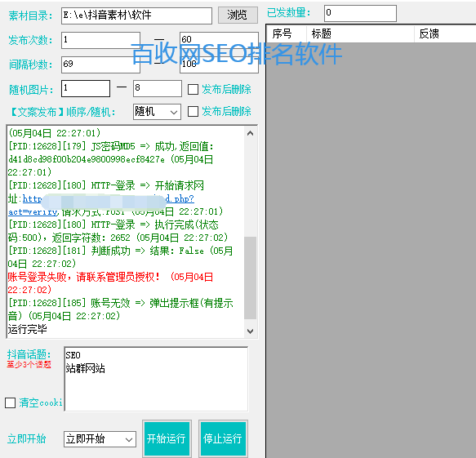Click the 运行完毕 log line
Image resolution: width=476 pixels, height=458 pixels.
click(x=27, y=329)
